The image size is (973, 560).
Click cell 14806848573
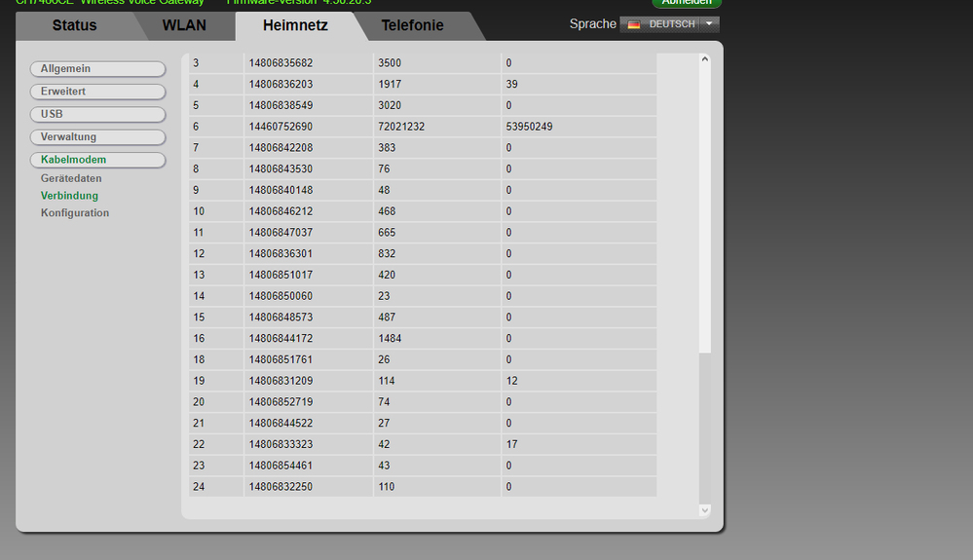309,317
